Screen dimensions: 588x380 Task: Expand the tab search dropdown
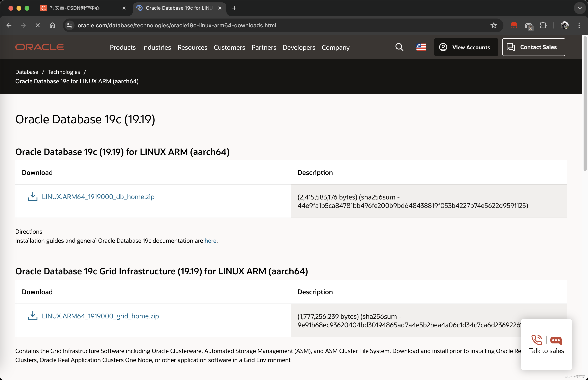click(x=580, y=8)
